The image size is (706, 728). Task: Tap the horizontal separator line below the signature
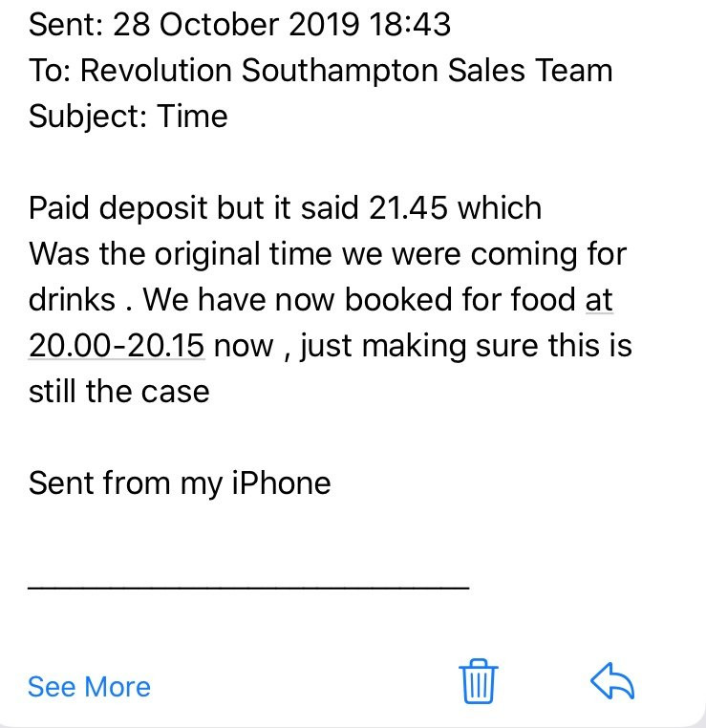click(248, 589)
